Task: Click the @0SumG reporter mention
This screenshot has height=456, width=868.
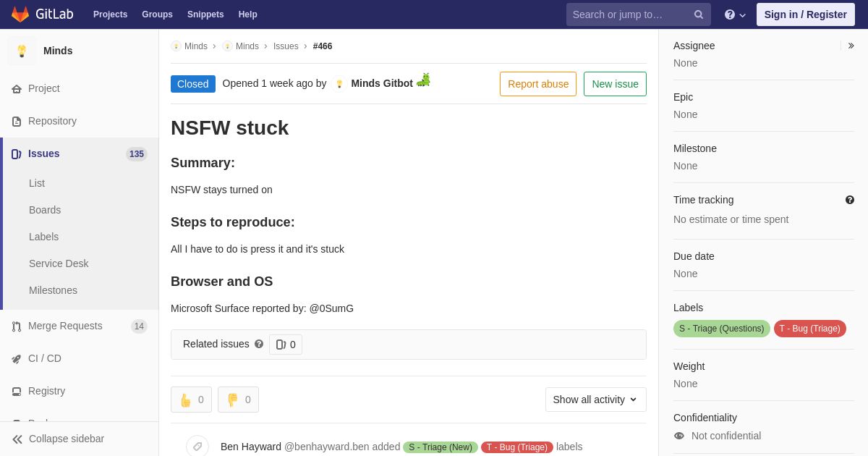Action: [331, 308]
